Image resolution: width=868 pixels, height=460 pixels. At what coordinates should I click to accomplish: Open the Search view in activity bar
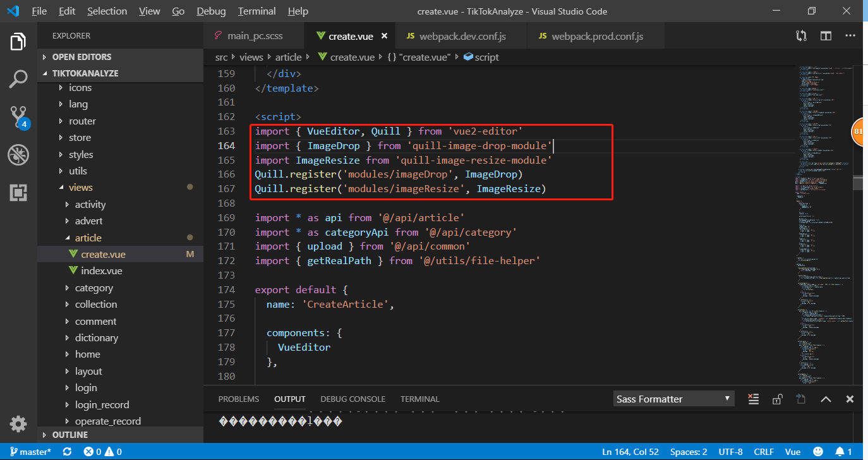click(x=18, y=80)
